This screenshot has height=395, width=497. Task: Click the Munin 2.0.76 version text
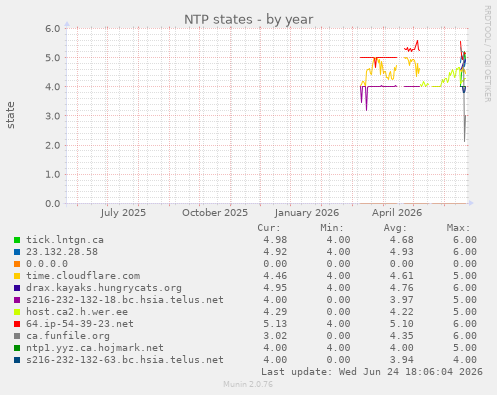[x=248, y=384]
